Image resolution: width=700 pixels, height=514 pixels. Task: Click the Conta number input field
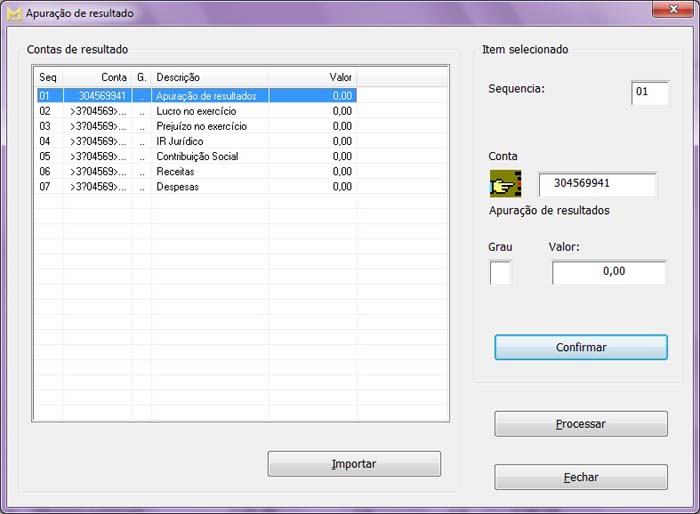pyautogui.click(x=597, y=184)
